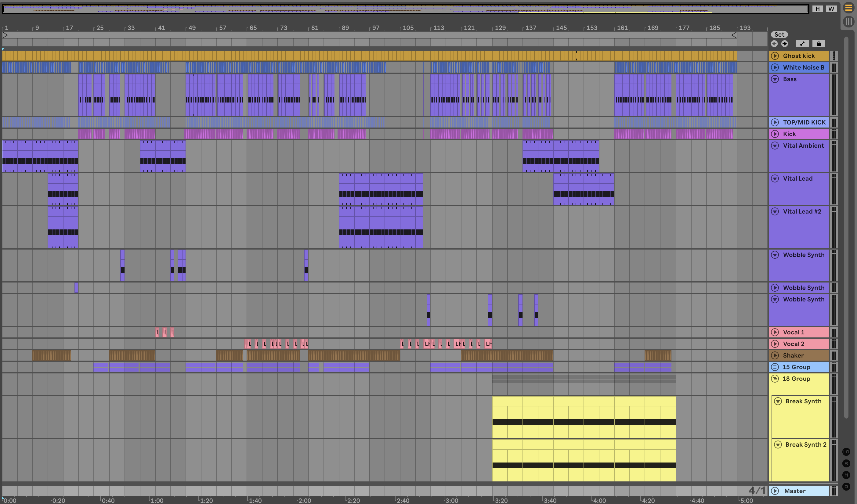Show the Returns section R button
This screenshot has height=504, width=857.
[x=846, y=463]
